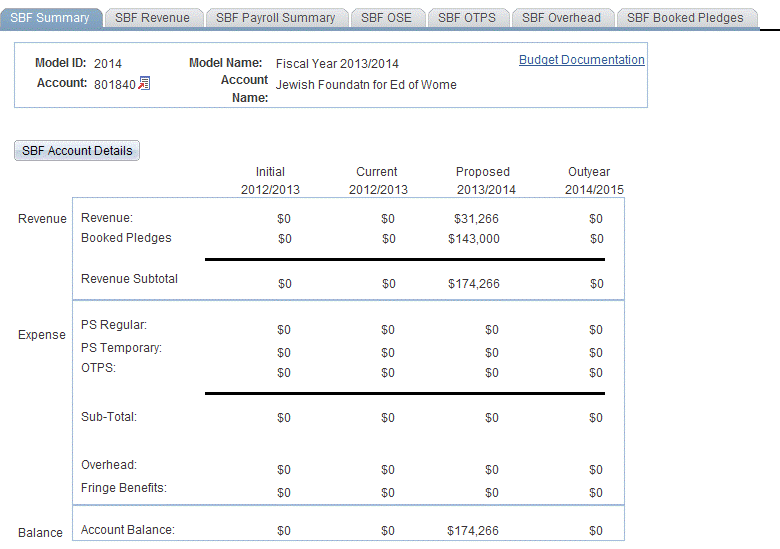
Task: Open the account lookup icon beside 801840
Action: coord(144,84)
